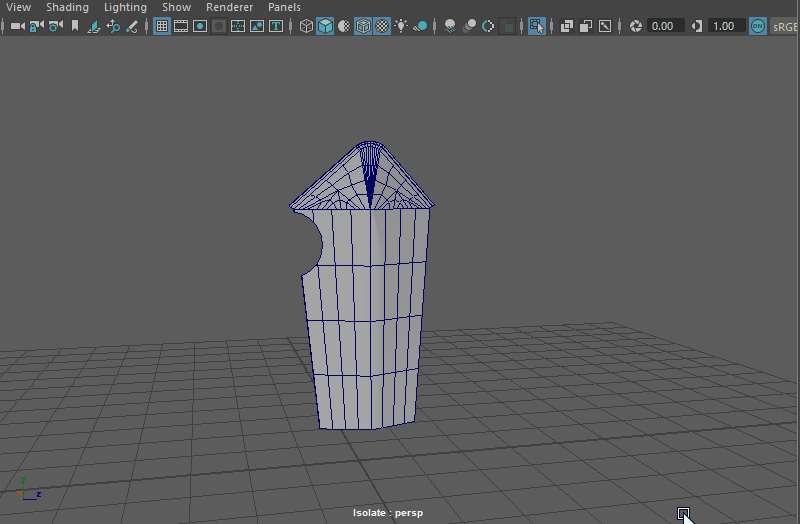Toggle XRay display icon

tap(567, 26)
